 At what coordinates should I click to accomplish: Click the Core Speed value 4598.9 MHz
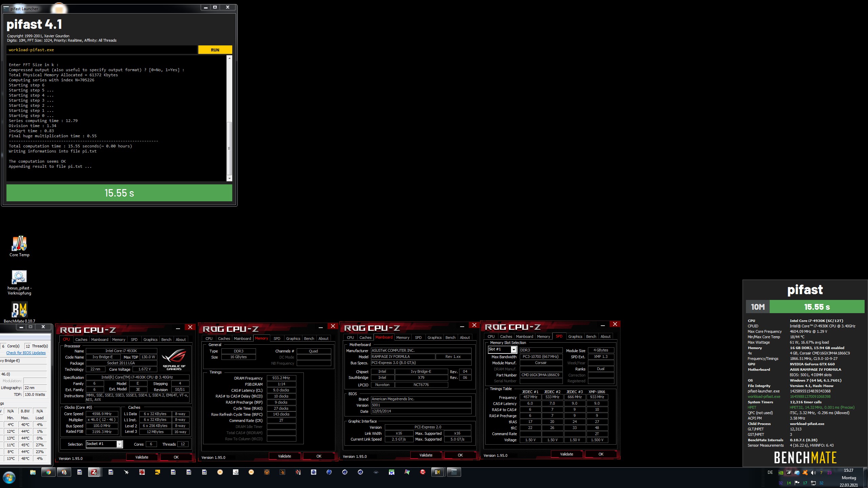pyautogui.click(x=102, y=414)
